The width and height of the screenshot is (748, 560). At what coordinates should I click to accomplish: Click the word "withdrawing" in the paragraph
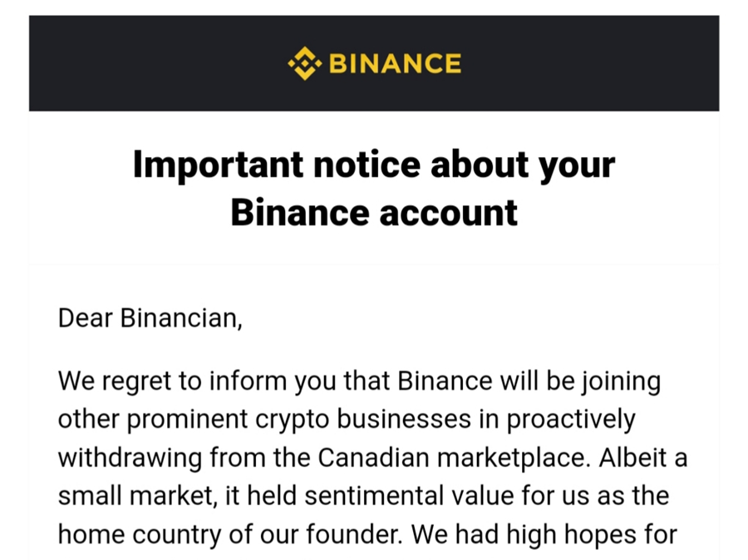coord(130,459)
